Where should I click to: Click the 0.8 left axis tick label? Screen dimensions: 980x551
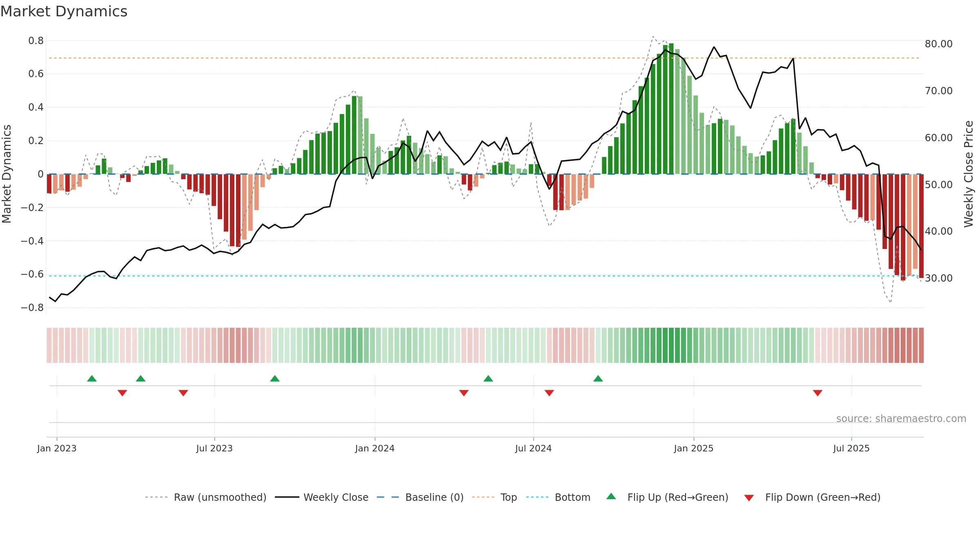coord(36,40)
